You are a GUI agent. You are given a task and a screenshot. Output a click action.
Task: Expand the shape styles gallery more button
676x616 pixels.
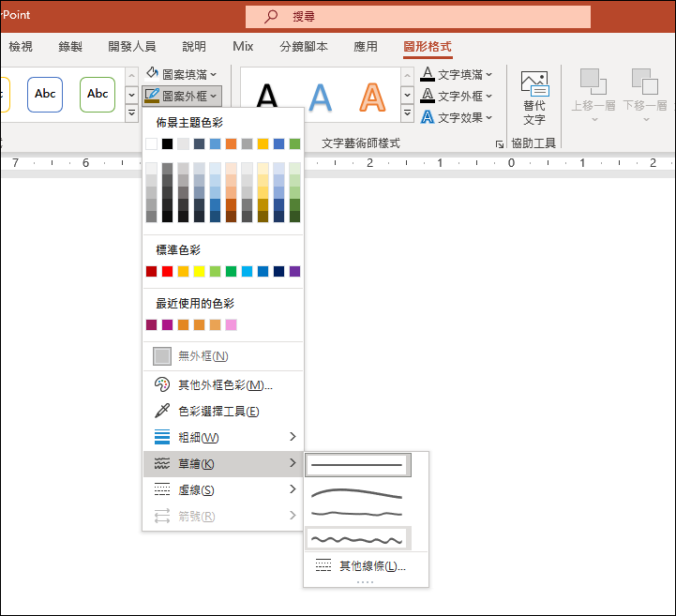tap(131, 113)
